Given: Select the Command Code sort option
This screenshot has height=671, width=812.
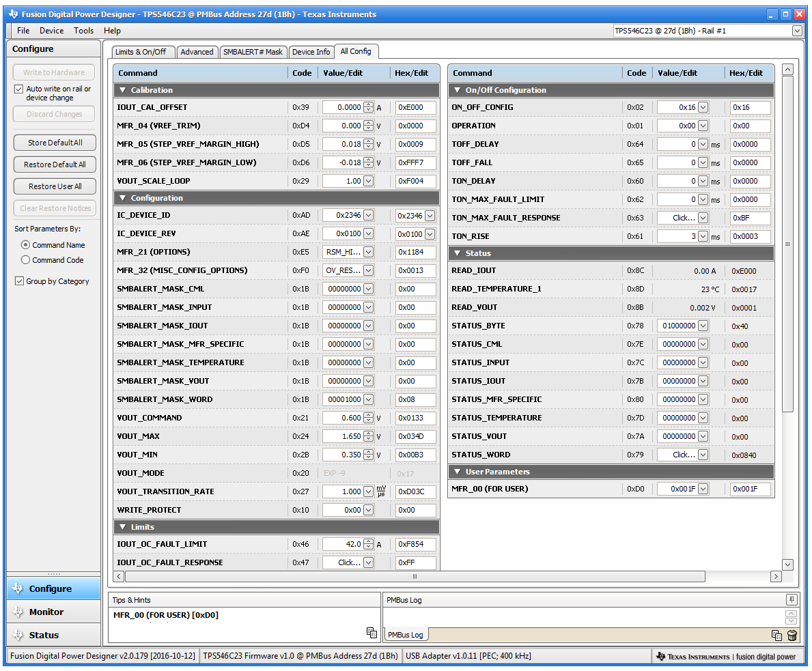Looking at the screenshot, I should [26, 260].
